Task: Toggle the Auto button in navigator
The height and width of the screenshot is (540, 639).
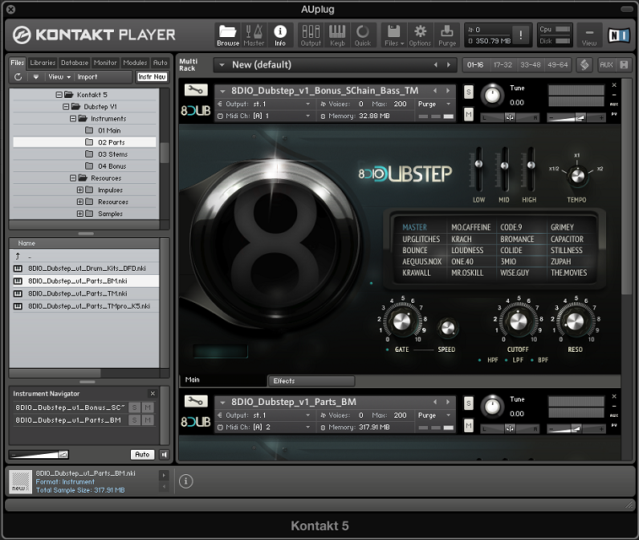Action: pos(141,454)
